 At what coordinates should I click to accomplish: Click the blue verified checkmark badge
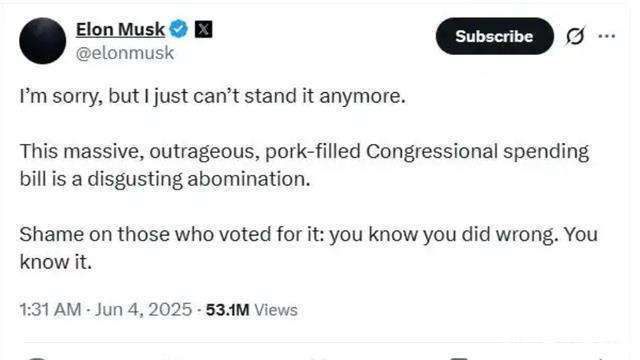tap(178, 29)
